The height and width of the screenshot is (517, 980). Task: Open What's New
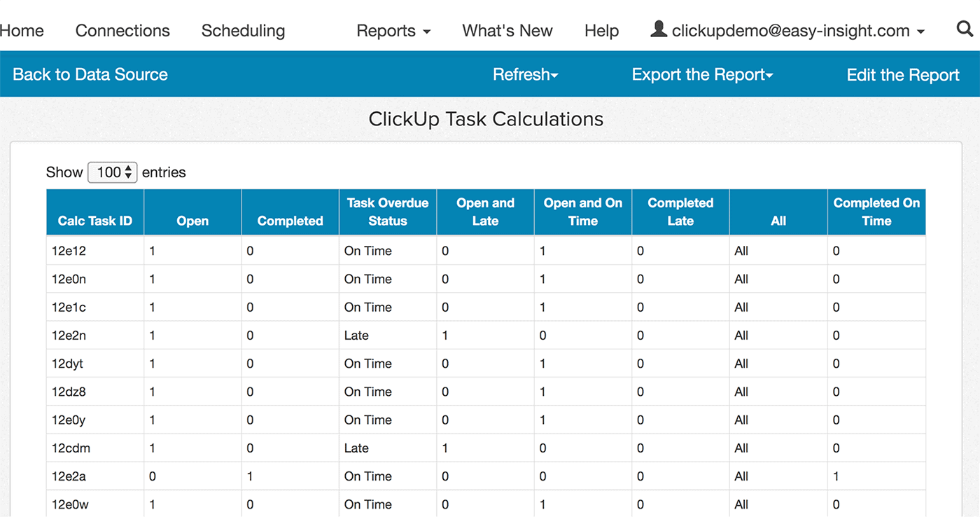507,31
